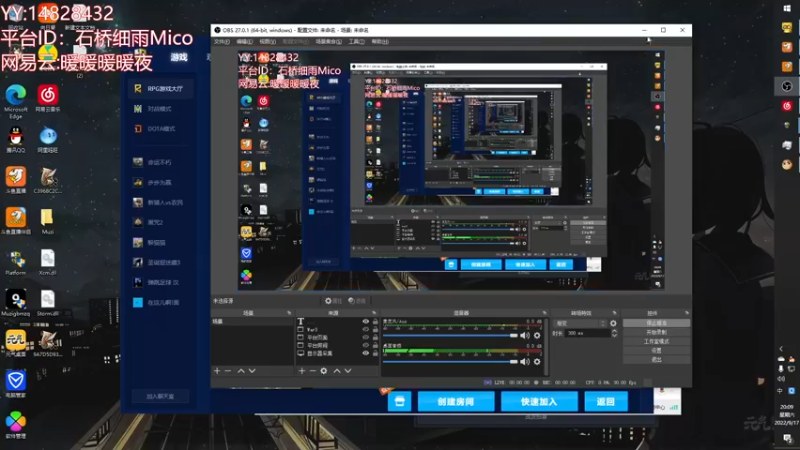Viewport: 800px width, 450px height.
Task: Mute the 麦克风/Aux channel speaker icon
Action: tap(524, 335)
